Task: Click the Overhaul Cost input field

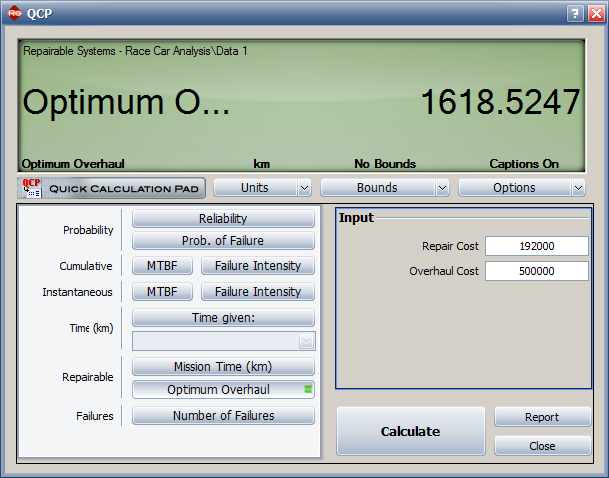Action: [536, 271]
